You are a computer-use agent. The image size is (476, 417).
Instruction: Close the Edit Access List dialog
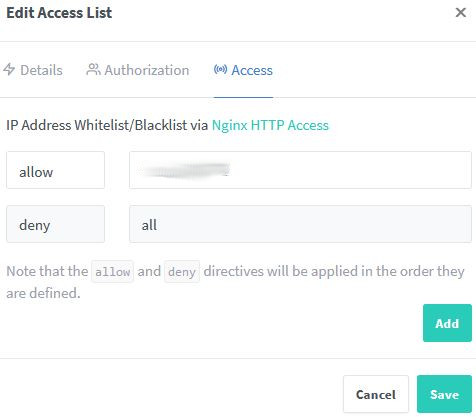point(460,13)
